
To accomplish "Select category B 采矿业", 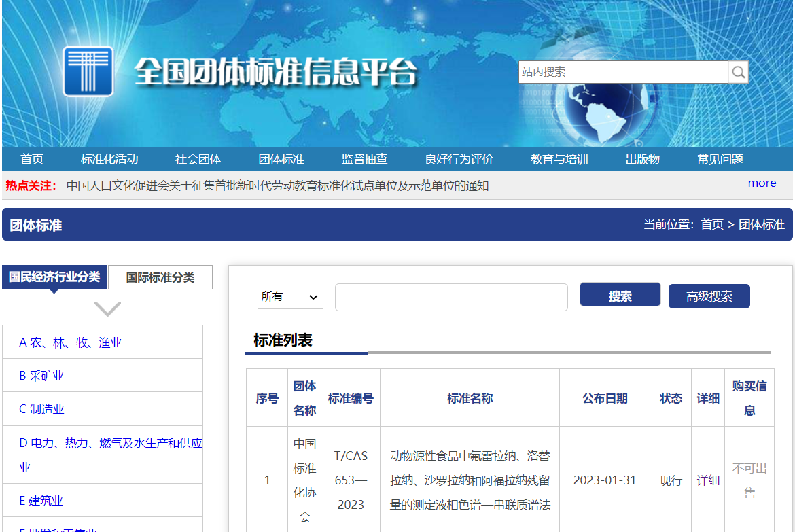I will pos(41,376).
